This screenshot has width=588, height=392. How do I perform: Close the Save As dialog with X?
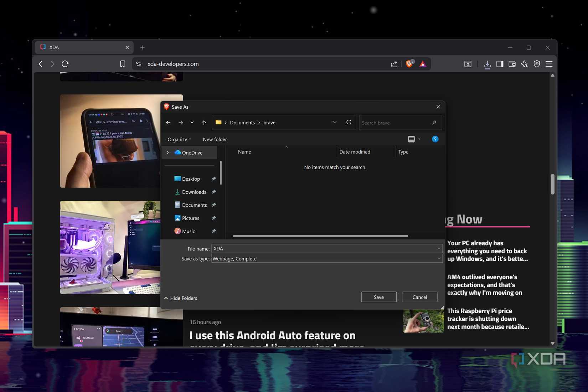[438, 107]
